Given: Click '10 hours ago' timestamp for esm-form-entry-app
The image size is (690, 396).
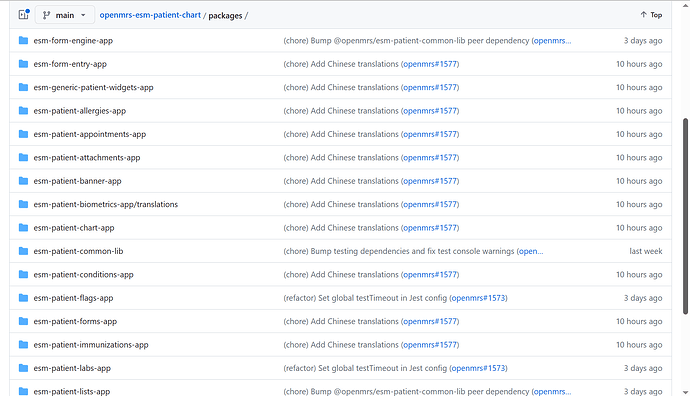Looking at the screenshot, I should point(639,64).
